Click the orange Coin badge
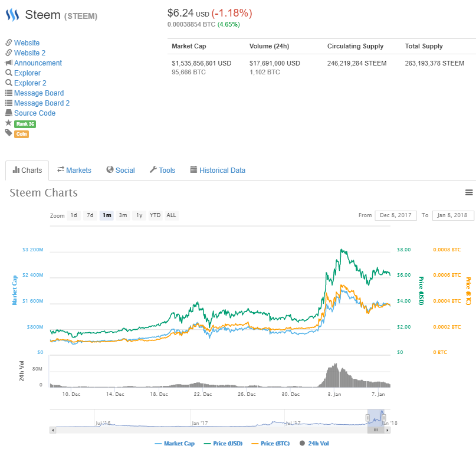The height and width of the screenshot is (449, 476). coord(22,134)
